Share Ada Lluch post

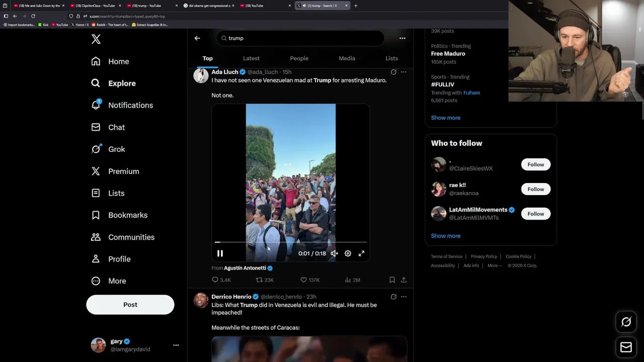pyautogui.click(x=404, y=280)
